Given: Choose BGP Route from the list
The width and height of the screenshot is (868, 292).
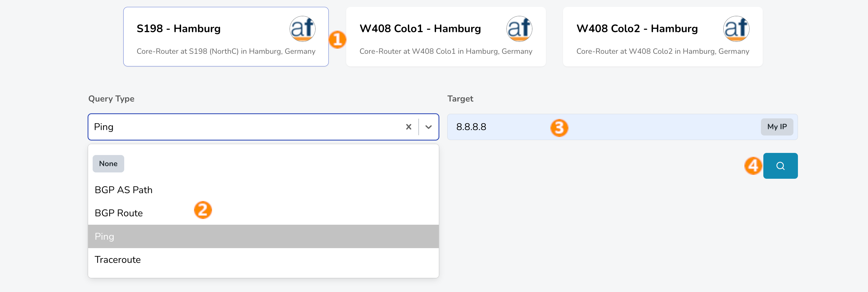Looking at the screenshot, I should (119, 213).
